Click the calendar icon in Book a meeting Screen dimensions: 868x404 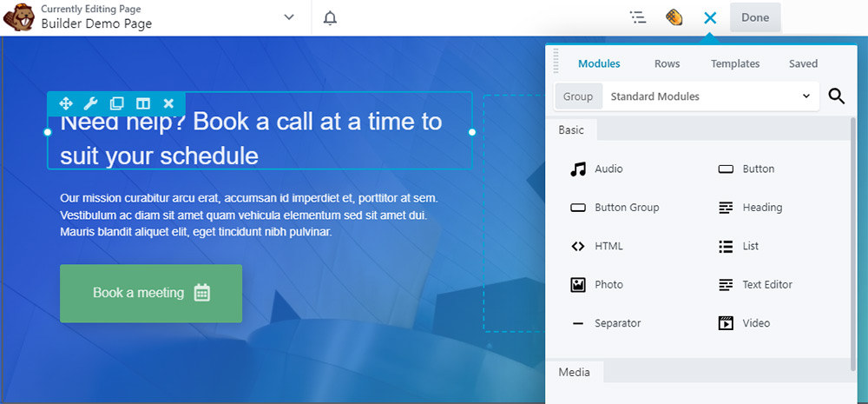[202, 293]
